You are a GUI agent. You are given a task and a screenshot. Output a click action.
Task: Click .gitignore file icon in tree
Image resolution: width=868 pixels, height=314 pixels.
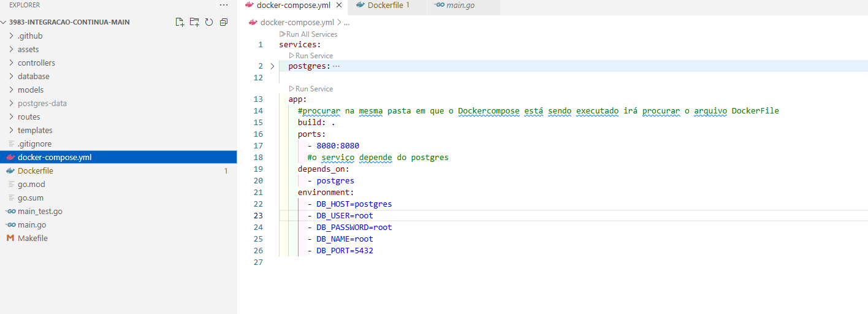tap(12, 144)
